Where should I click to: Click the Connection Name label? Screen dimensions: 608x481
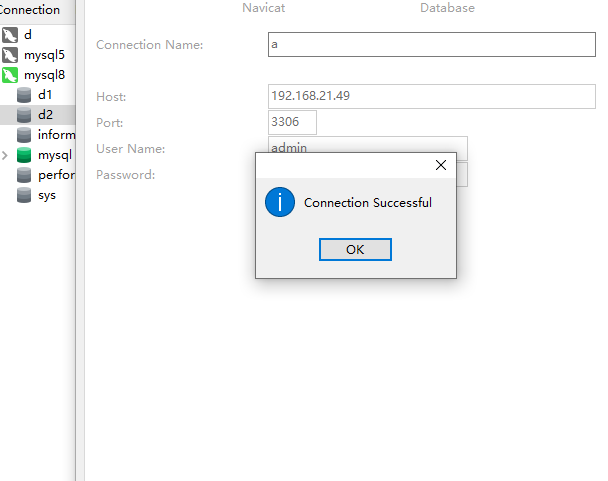coord(150,45)
